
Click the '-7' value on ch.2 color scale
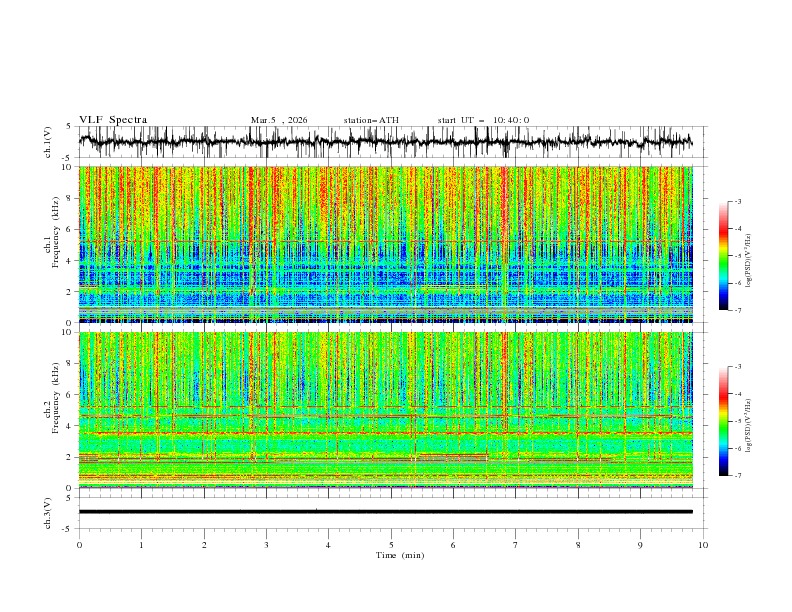737,476
